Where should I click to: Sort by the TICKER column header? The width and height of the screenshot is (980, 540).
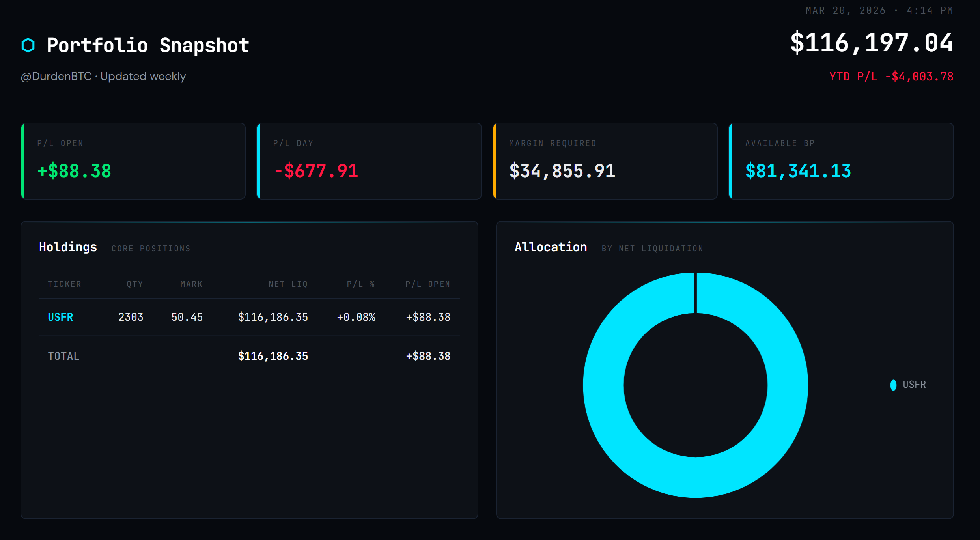coord(65,284)
